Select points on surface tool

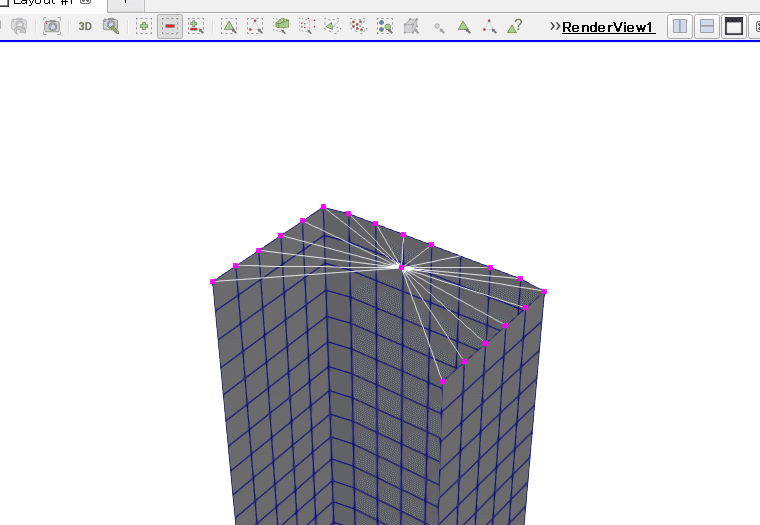[x=255, y=26]
